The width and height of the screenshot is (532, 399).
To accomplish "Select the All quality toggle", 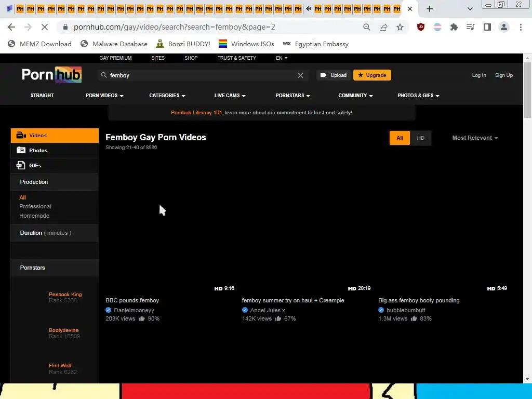I will pyautogui.click(x=400, y=138).
